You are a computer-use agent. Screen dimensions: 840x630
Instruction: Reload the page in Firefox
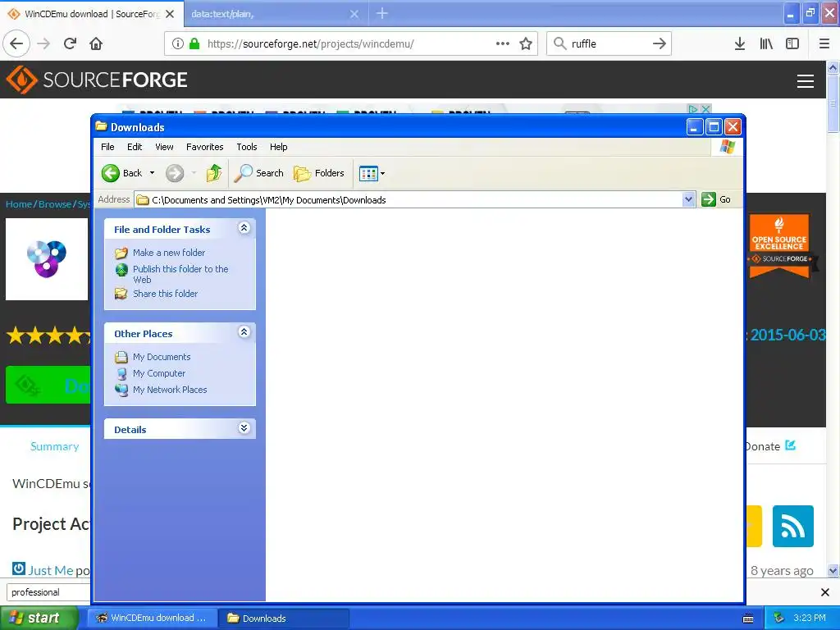[x=70, y=43]
